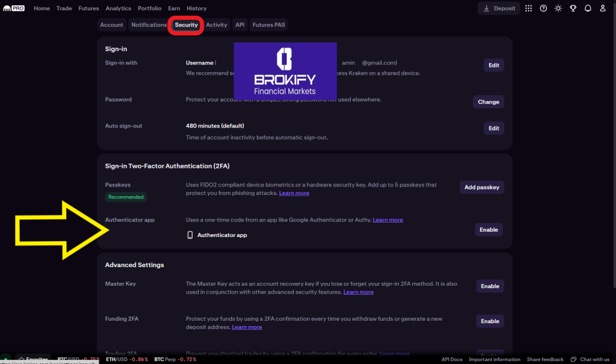Click the Kraken Pro logo
616x364 pixels.
[x=14, y=8]
